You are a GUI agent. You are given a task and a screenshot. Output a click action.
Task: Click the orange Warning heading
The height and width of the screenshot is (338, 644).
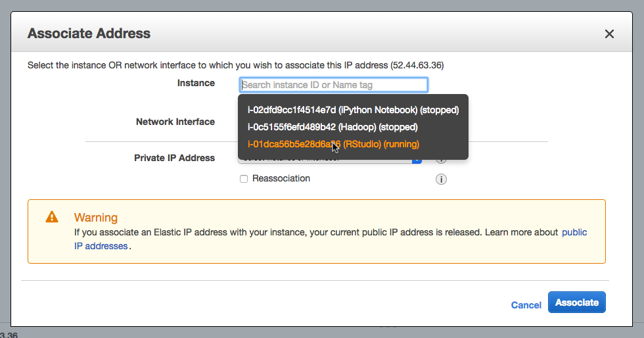coord(96,218)
